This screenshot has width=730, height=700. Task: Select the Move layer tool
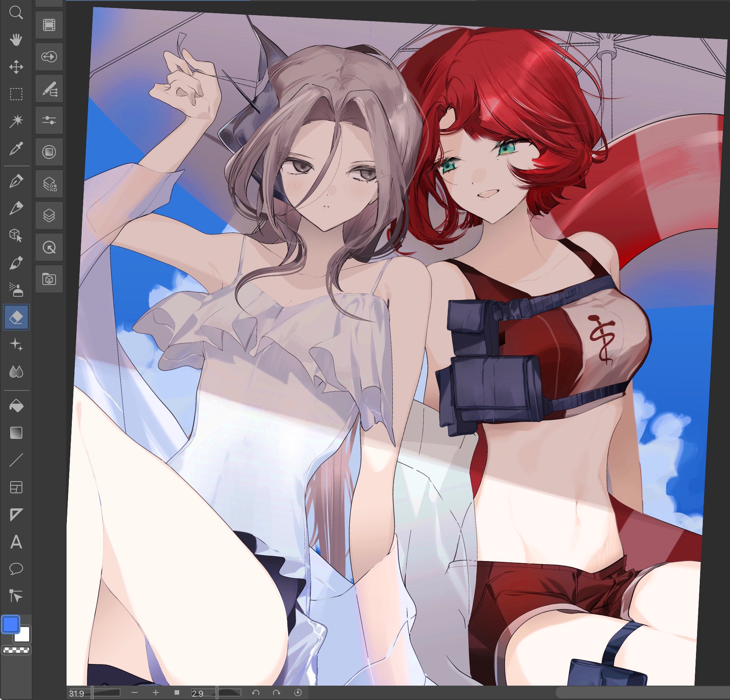click(x=16, y=67)
